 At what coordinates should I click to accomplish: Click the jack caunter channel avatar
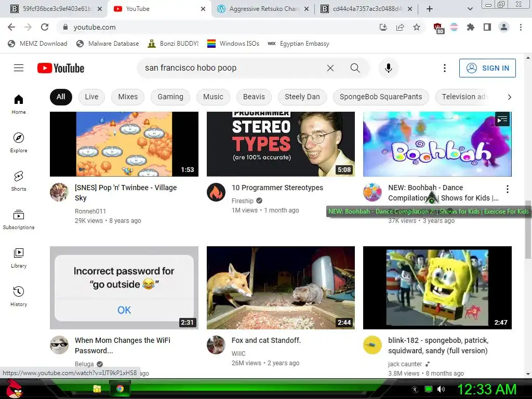coord(372,345)
